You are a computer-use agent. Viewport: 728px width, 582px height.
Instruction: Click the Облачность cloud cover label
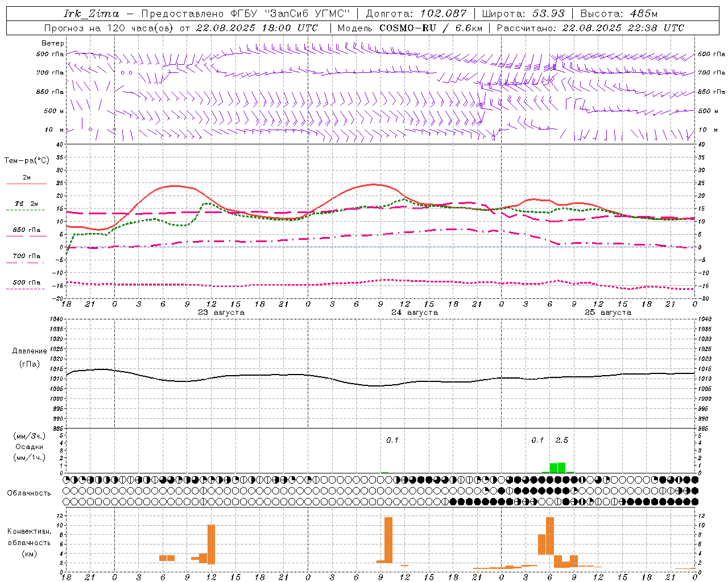click(x=28, y=493)
